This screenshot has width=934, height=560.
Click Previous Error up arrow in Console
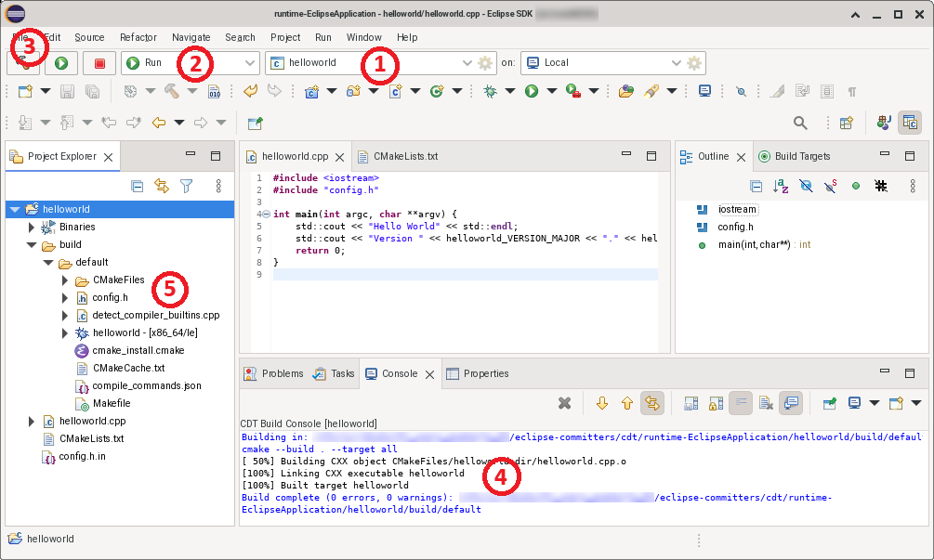pos(627,403)
